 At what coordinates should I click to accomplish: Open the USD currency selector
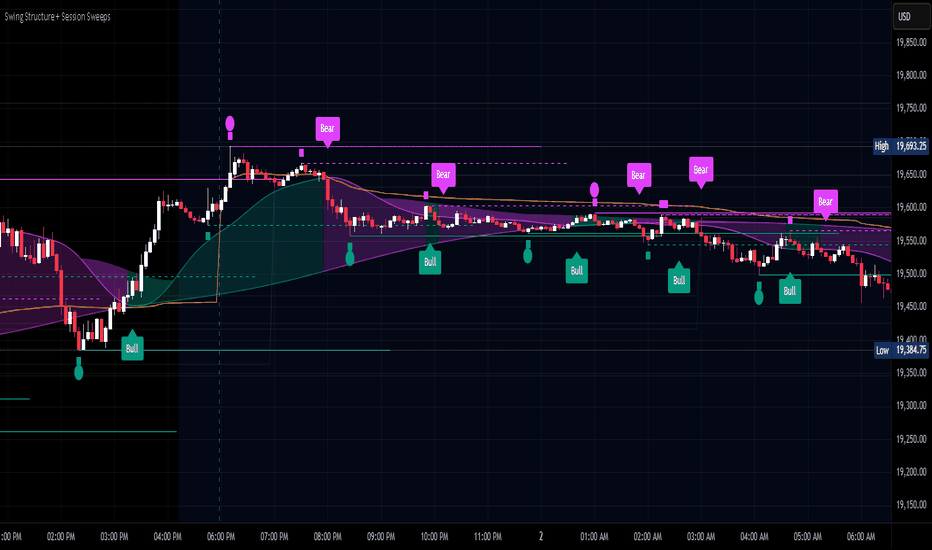pyautogui.click(x=911, y=17)
